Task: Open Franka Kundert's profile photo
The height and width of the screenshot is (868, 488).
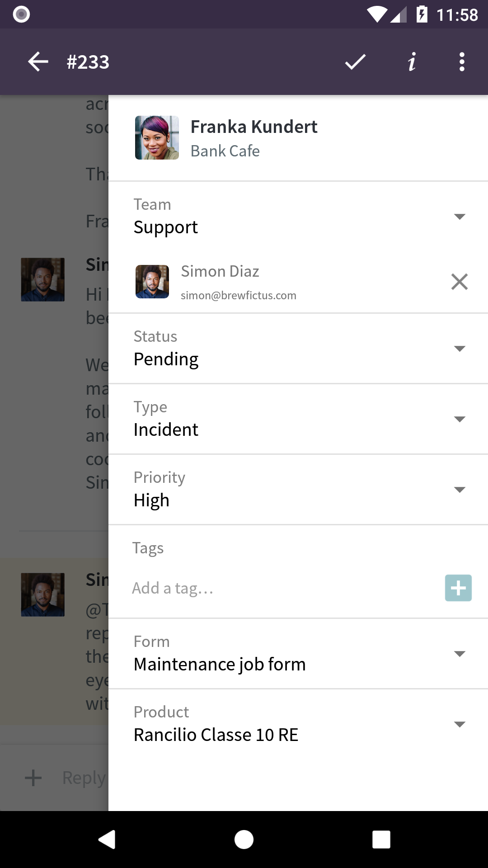Action: [x=157, y=137]
